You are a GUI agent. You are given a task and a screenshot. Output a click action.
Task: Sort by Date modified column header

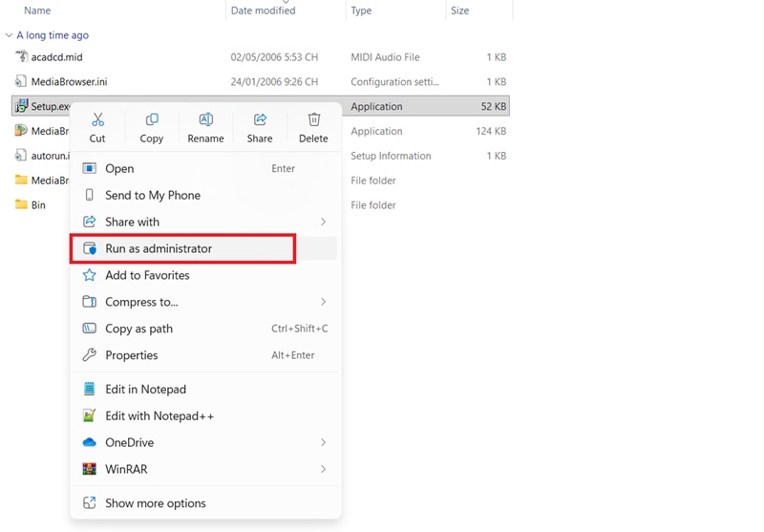pos(264,11)
